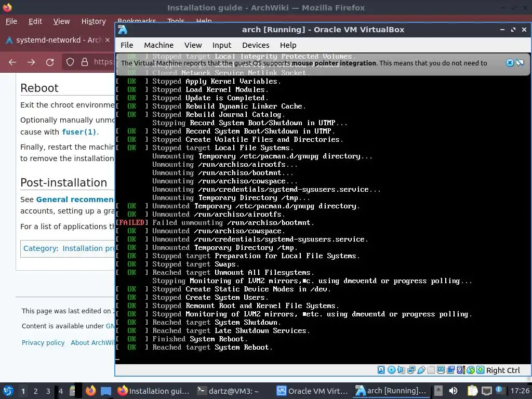Click the Post-installation section heading
Screen dimensions: 532x399
point(64,182)
